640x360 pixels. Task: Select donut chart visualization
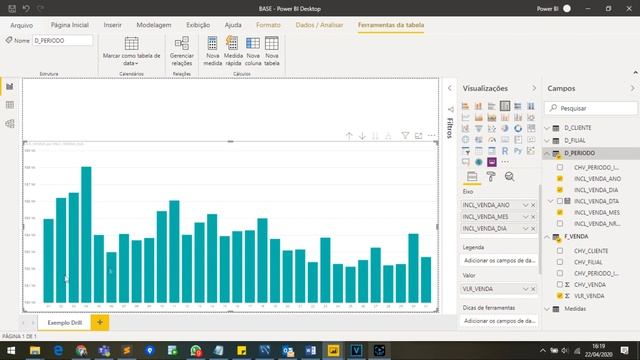518,129
